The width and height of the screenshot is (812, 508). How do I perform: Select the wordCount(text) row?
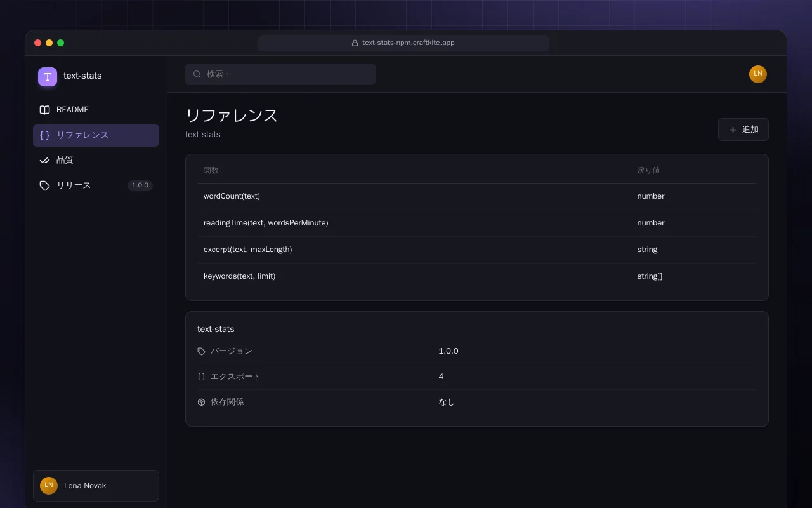476,196
